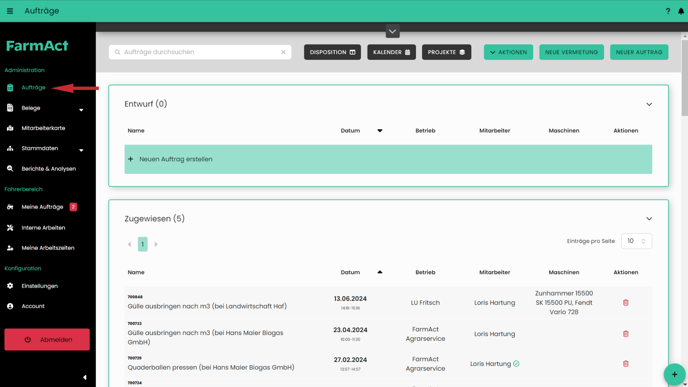This screenshot has height=387, width=688.
Task: Expand the Belege submenu
Action: point(81,110)
